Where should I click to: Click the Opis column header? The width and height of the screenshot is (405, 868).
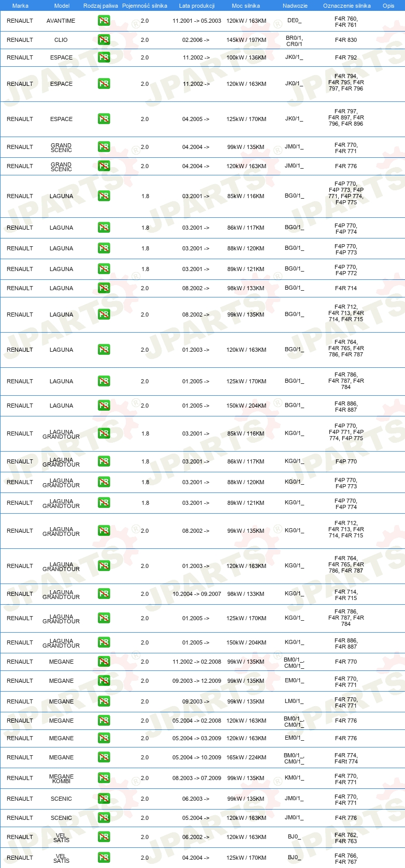[388, 6]
